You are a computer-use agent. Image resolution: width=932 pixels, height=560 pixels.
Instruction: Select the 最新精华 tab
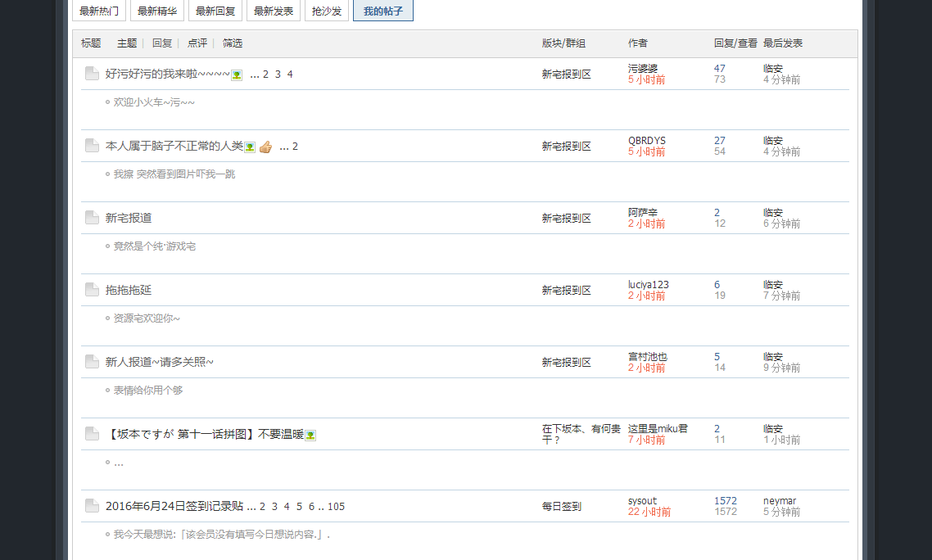tap(157, 11)
